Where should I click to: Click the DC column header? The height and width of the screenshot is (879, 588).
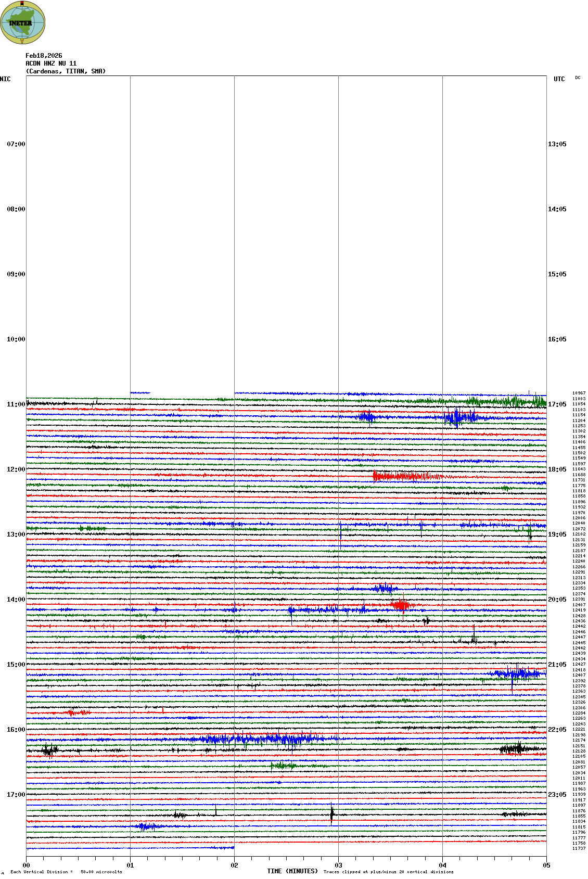(578, 78)
